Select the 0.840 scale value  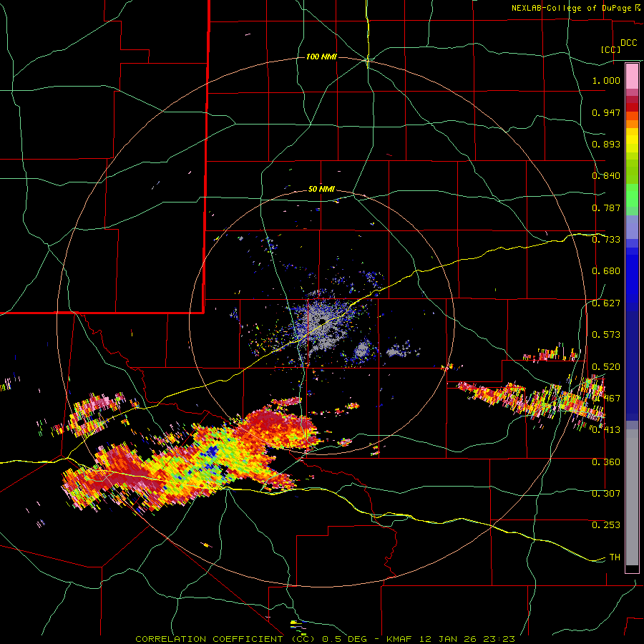606,176
